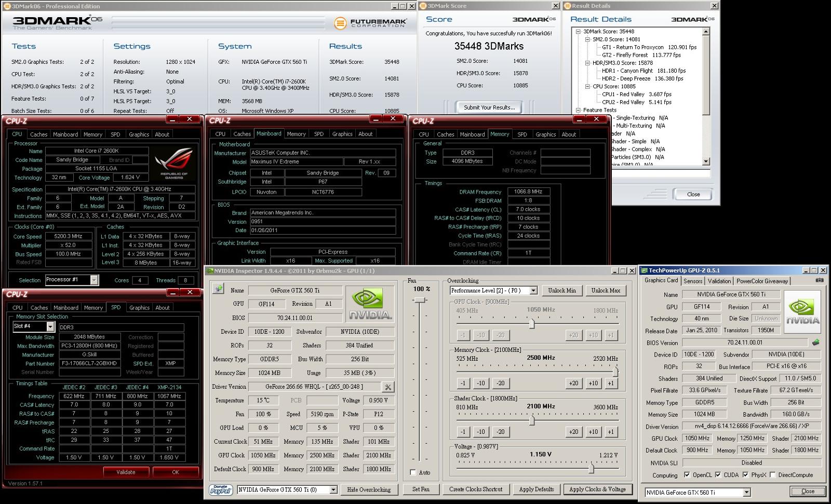The width and height of the screenshot is (831, 504).
Task: Click the Close button in GPU-Z
Action: click(808, 492)
